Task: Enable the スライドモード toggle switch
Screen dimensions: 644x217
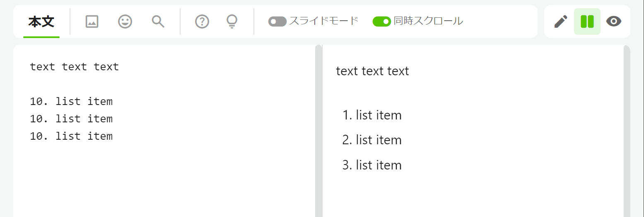Action: (277, 21)
